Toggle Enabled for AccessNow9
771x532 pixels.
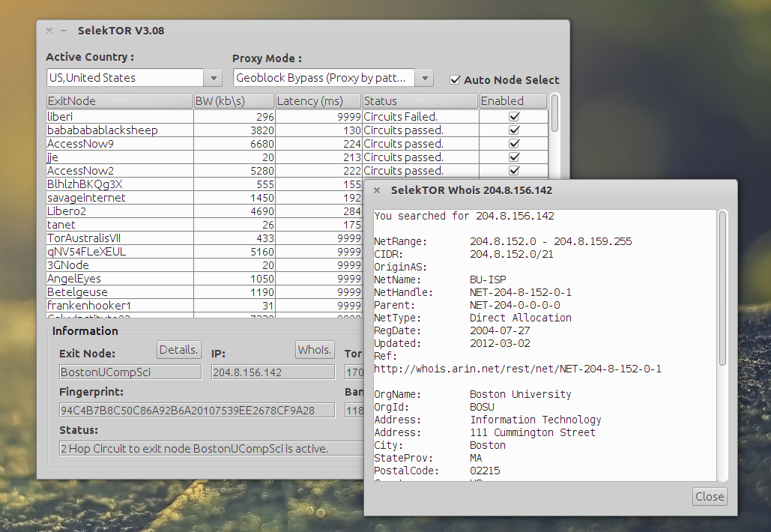coord(513,143)
